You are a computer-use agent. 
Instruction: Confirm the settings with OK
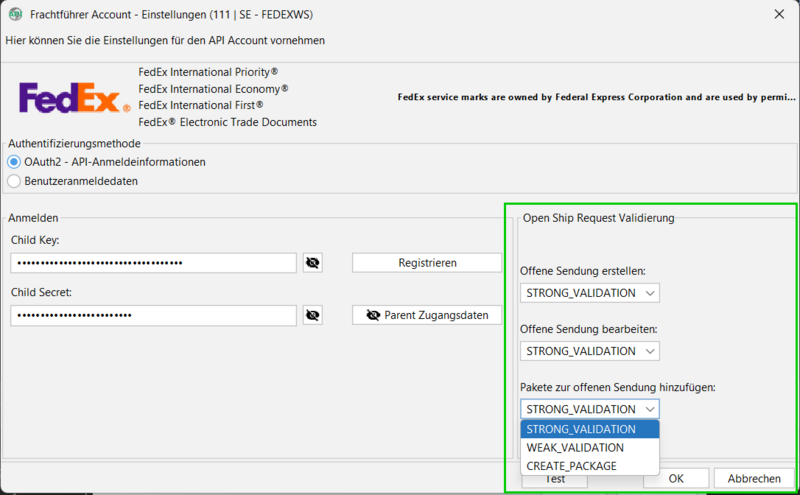point(676,478)
